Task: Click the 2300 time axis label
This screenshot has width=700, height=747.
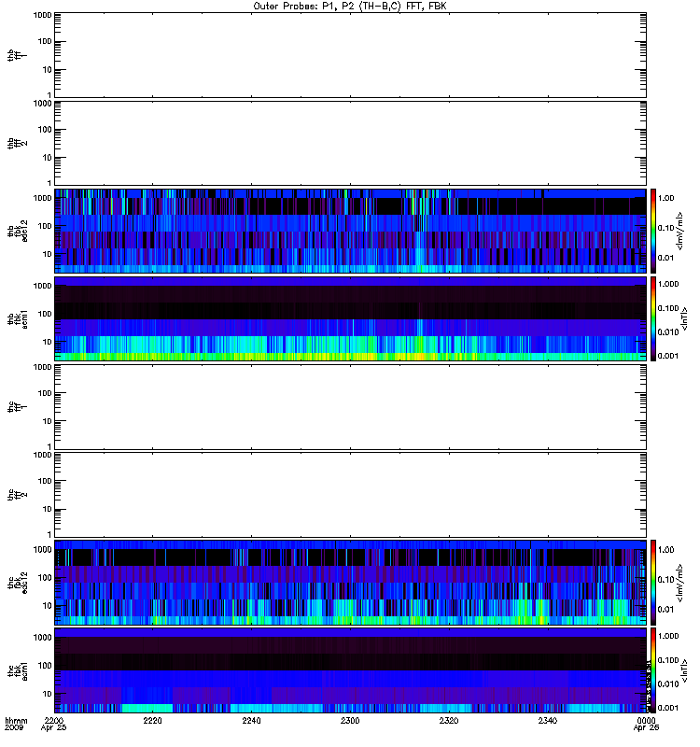Action: pyautogui.click(x=350, y=720)
